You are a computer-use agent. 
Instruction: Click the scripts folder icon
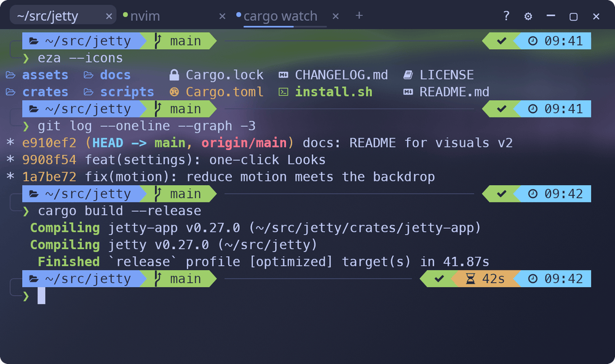pos(89,92)
